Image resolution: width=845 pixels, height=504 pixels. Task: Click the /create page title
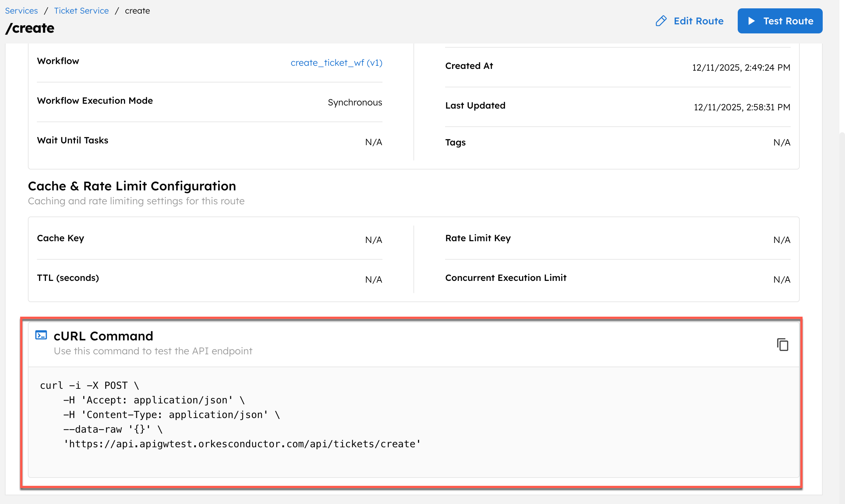pos(30,28)
